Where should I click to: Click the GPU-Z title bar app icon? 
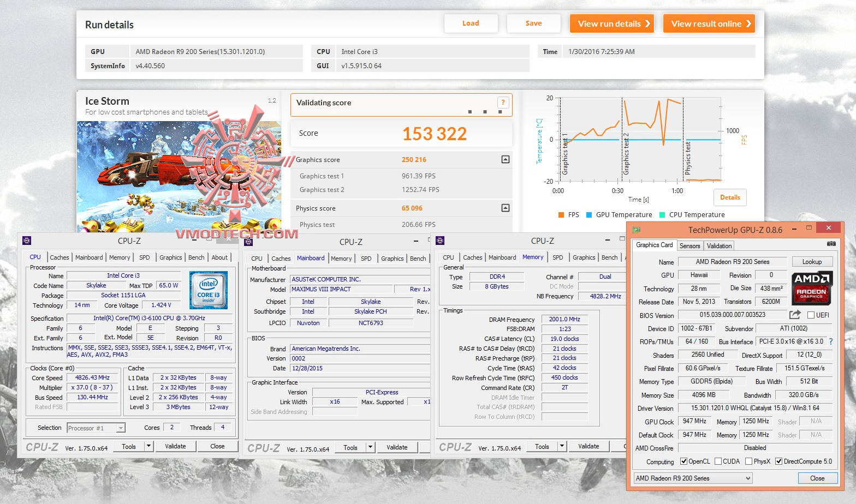(636, 230)
